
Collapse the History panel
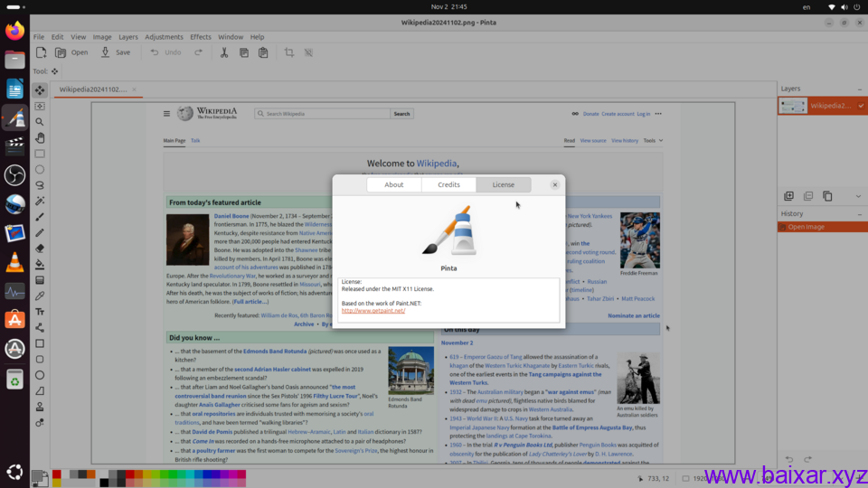pos(859,213)
